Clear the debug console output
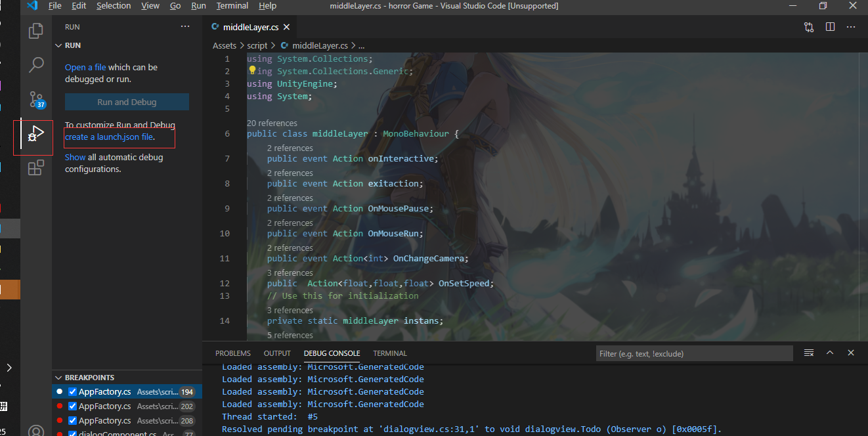This screenshot has width=868, height=436. pyautogui.click(x=809, y=353)
